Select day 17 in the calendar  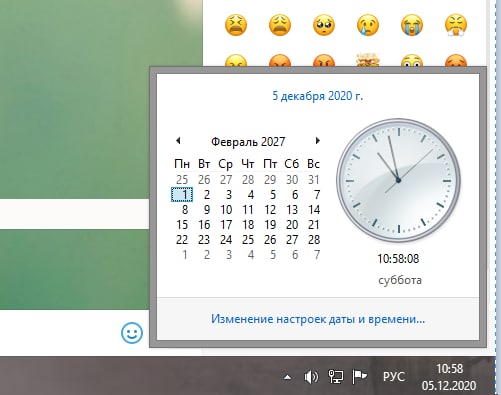[226, 225]
